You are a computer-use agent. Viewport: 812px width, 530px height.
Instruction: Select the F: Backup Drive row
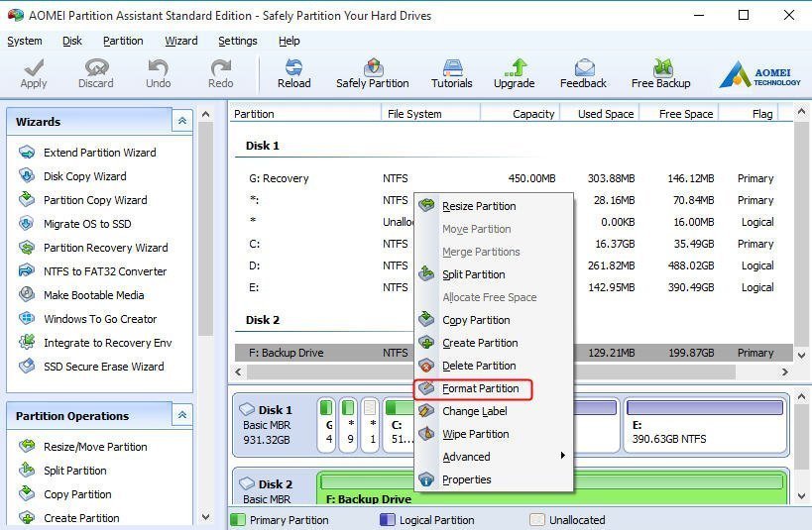click(514, 353)
